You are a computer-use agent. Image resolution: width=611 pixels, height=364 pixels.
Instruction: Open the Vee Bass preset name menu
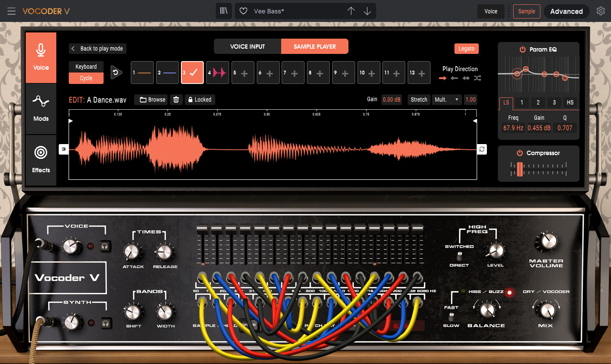click(269, 11)
